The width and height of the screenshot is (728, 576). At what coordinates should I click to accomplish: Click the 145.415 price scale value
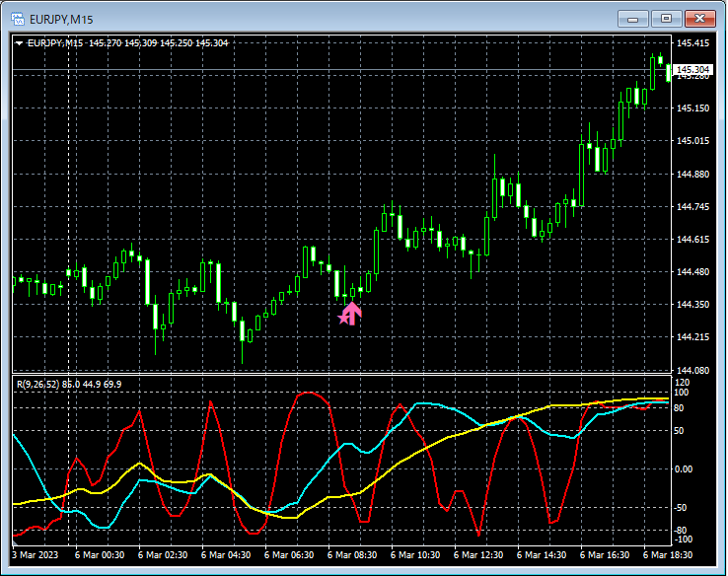(692, 43)
